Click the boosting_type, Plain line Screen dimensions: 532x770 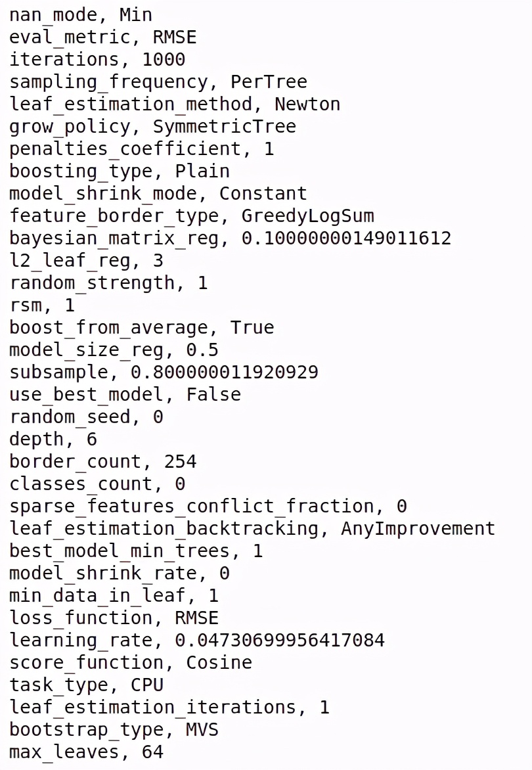[119, 171]
